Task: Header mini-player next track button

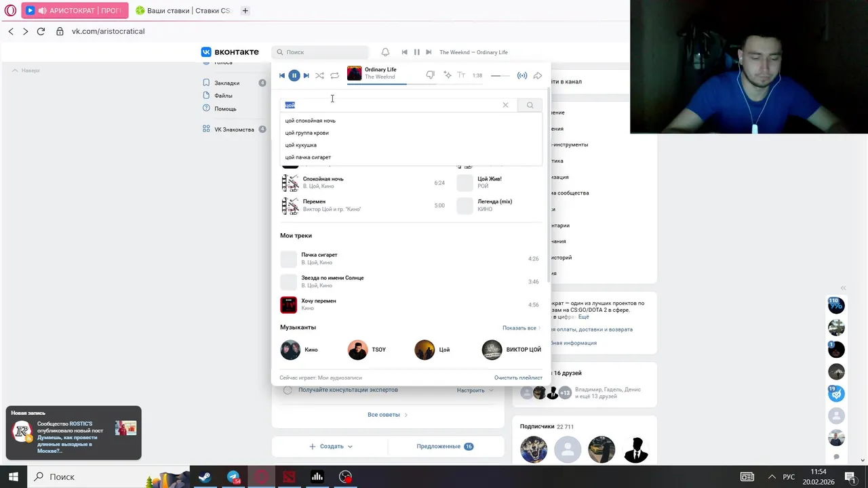Action: click(x=429, y=52)
